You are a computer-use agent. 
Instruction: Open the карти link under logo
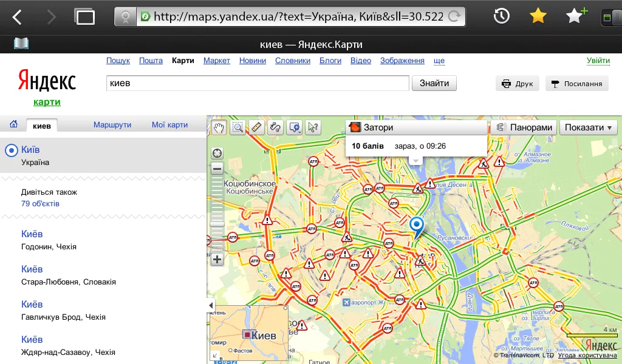pos(47,102)
